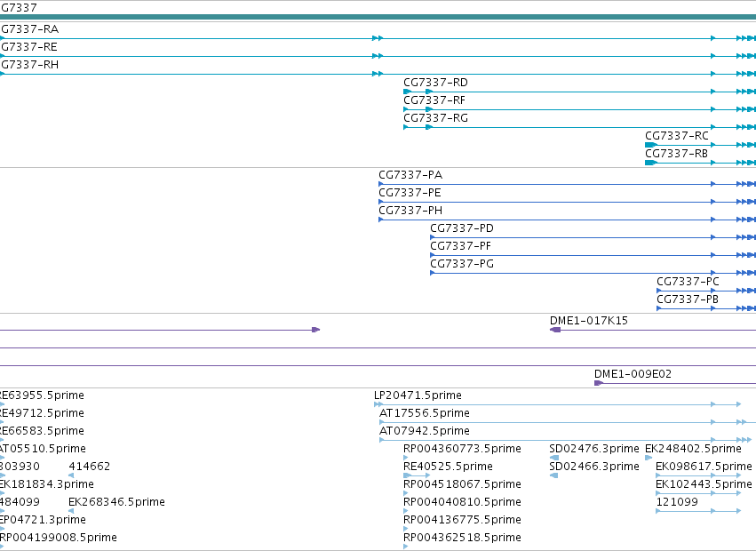Open EST RP004518067.5prime

pyautogui.click(x=462, y=484)
